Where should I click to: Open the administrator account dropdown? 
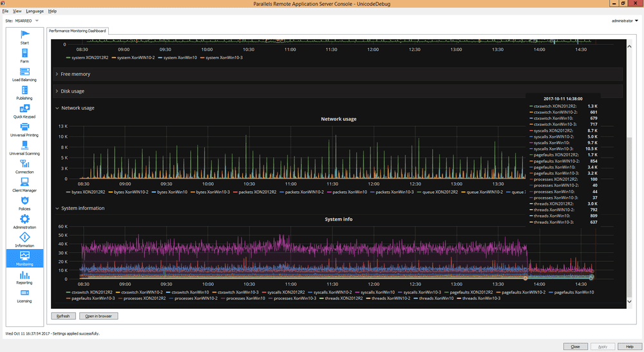[x=625, y=21]
